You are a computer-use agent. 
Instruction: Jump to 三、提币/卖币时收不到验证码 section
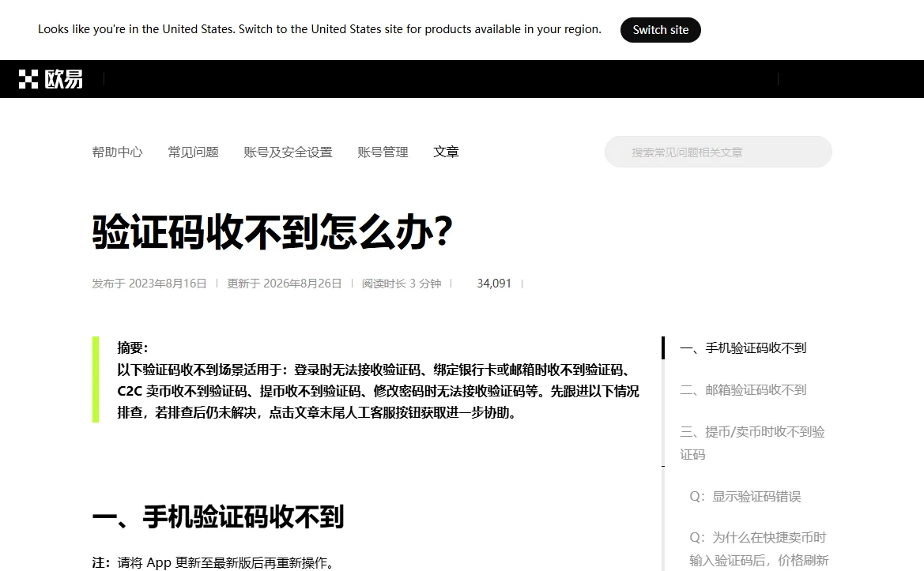click(752, 443)
